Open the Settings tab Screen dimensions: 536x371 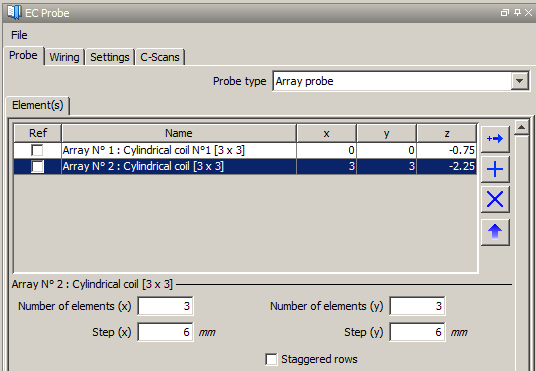point(110,57)
